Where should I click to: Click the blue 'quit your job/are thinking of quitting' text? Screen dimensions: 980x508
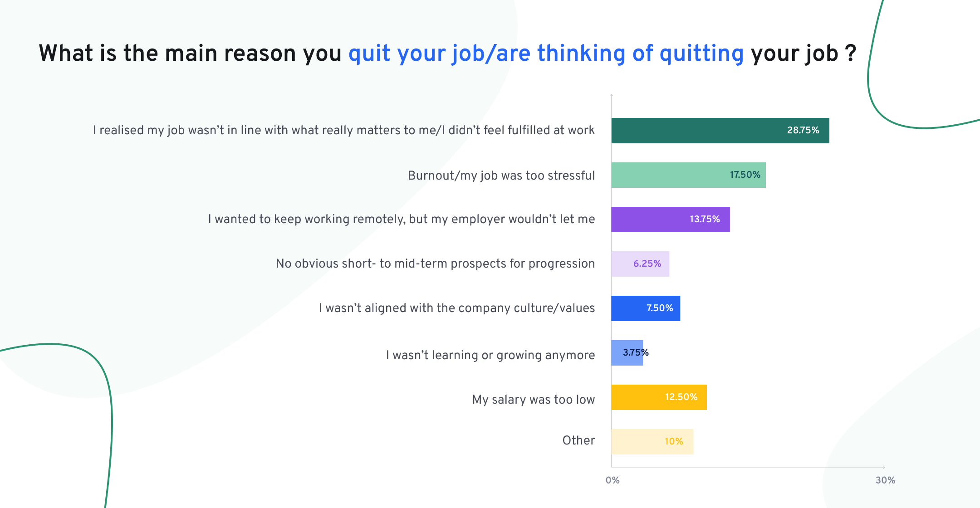click(x=546, y=54)
